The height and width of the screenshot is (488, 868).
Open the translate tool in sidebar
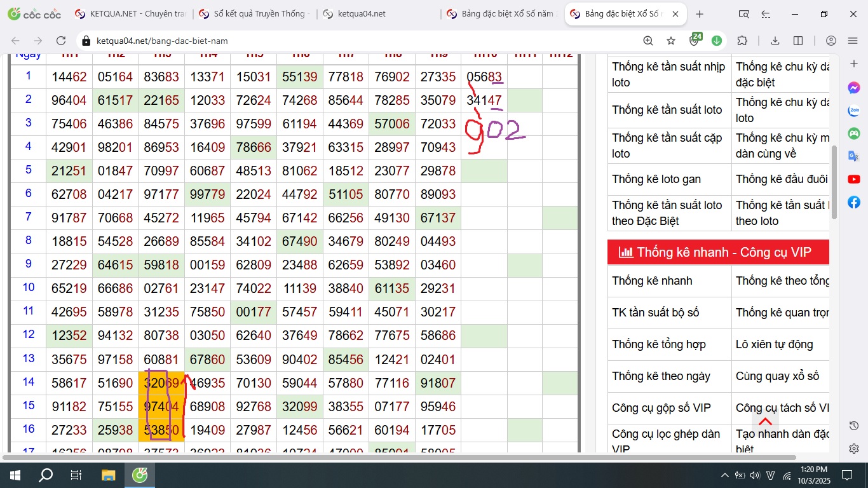click(854, 156)
